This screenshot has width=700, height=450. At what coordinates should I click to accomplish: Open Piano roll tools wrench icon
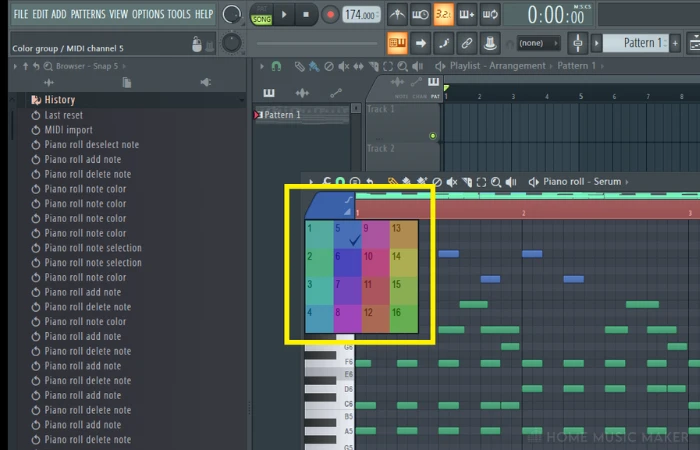(x=326, y=182)
